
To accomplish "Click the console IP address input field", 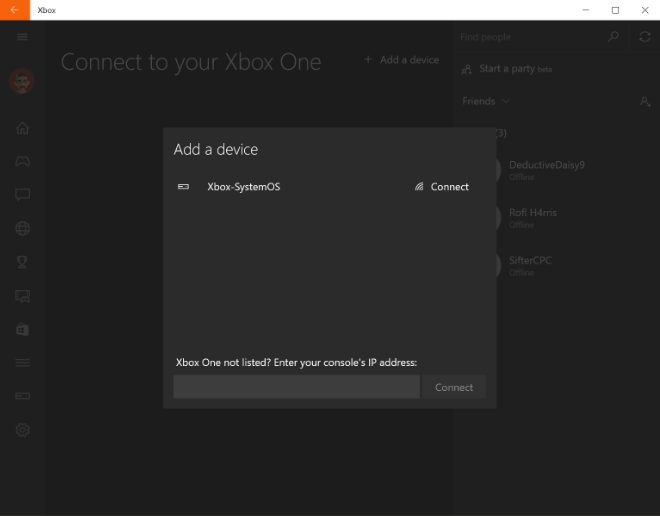I will [296, 387].
